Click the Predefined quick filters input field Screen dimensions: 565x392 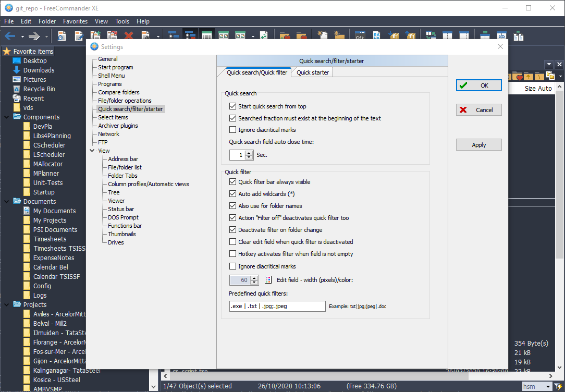[277, 307]
